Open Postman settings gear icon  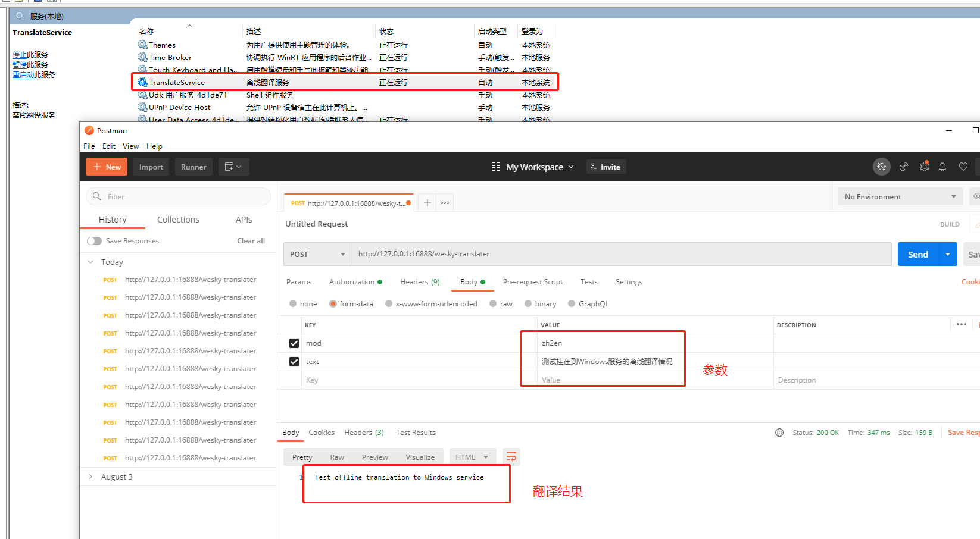924,167
